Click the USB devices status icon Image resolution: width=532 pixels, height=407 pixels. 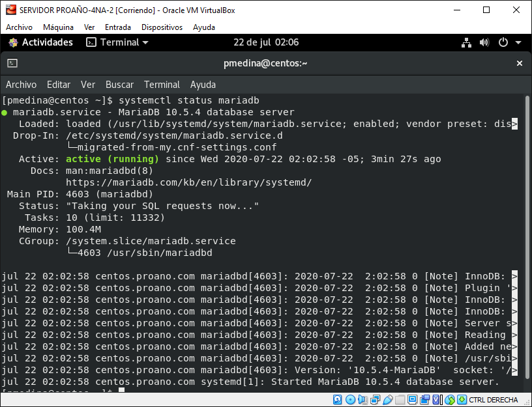pyautogui.click(x=387, y=400)
